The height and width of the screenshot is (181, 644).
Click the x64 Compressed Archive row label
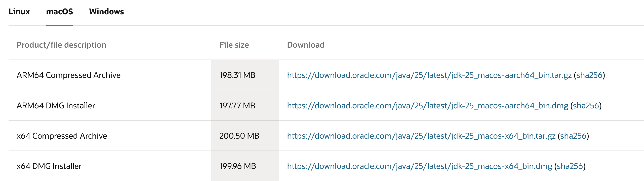(62, 136)
